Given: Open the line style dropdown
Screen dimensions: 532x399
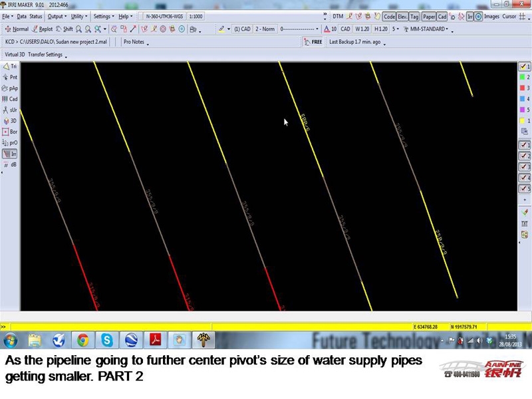Looking at the screenshot, I should [298, 29].
